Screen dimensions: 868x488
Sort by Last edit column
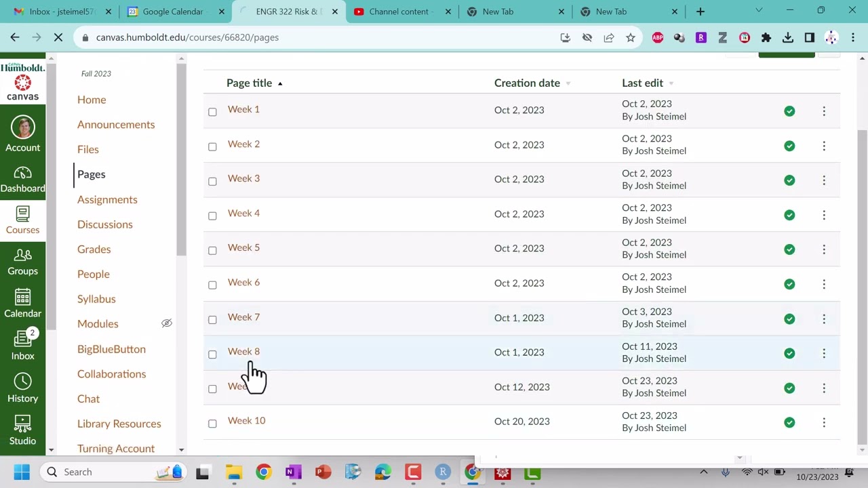pos(648,83)
